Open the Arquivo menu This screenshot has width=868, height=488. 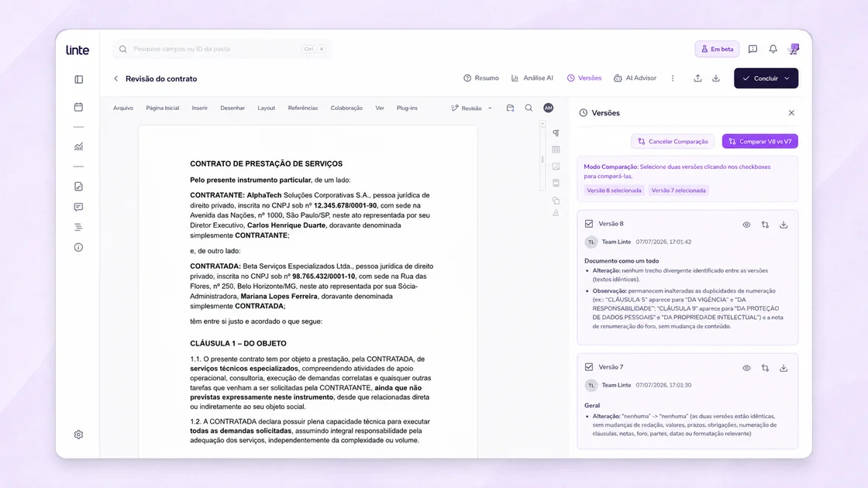coord(123,108)
